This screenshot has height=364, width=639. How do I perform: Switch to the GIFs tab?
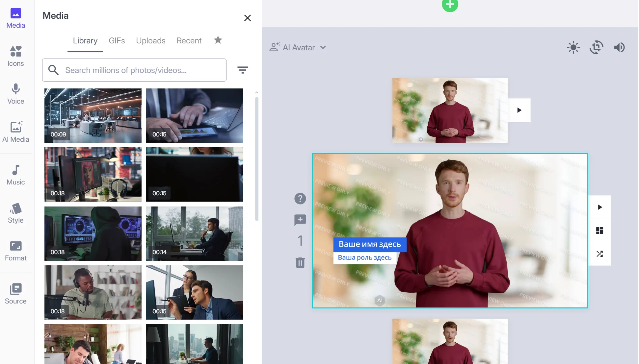117,40
